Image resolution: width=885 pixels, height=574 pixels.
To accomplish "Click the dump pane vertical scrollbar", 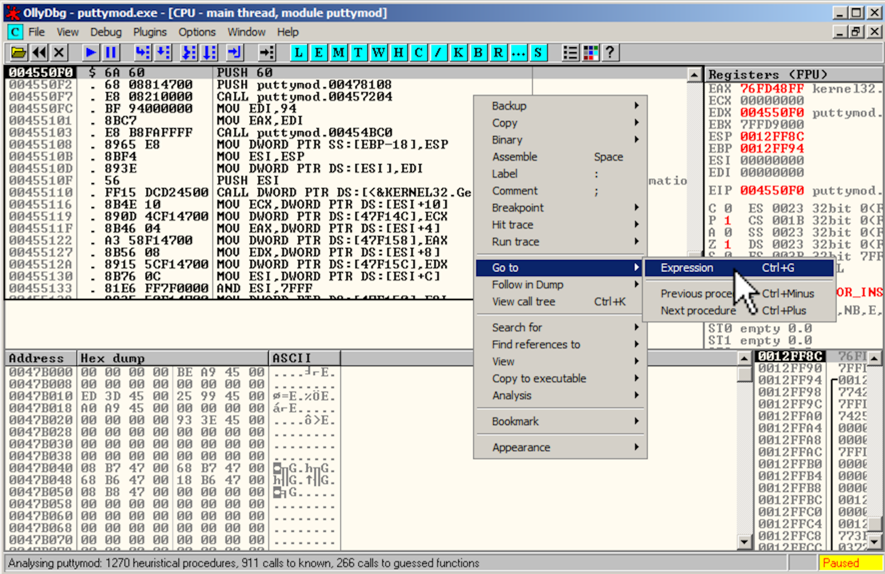I will (x=743, y=450).
